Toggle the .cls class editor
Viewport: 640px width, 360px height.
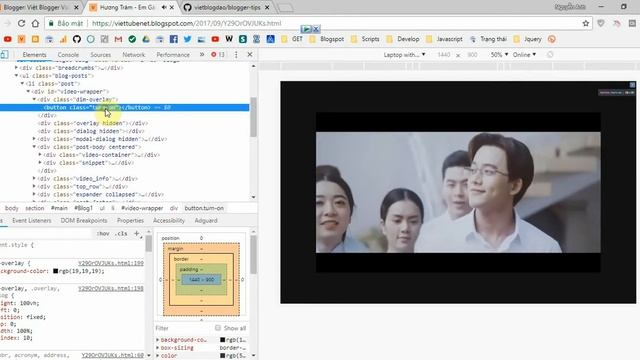pos(121,233)
